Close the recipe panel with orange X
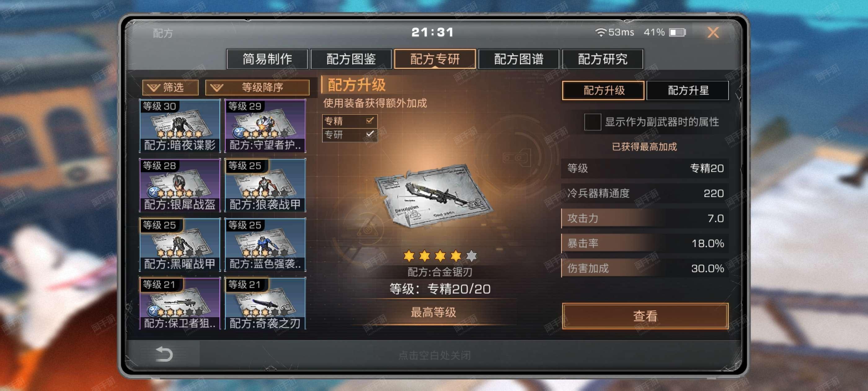Image resolution: width=868 pixels, height=391 pixels. click(x=713, y=32)
